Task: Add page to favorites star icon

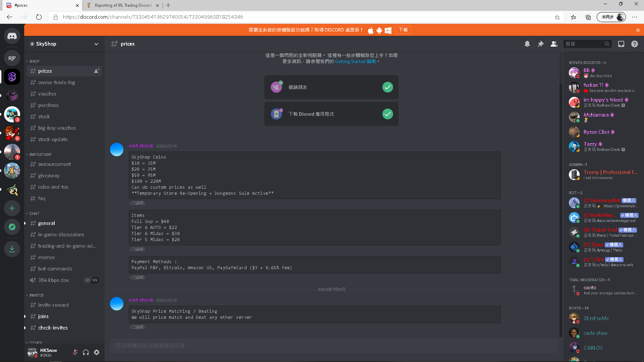Action: pyautogui.click(x=557, y=17)
